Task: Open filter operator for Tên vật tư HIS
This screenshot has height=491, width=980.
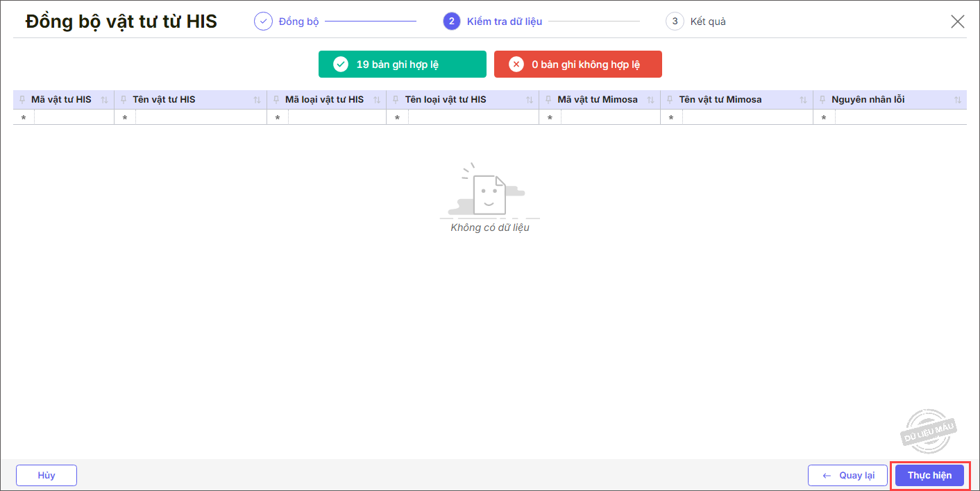Action: tap(125, 118)
